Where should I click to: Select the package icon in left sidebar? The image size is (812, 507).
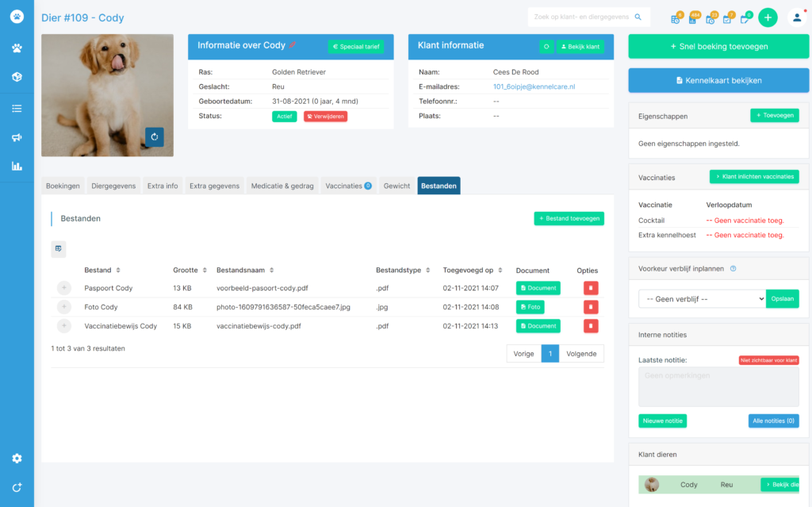[17, 78]
